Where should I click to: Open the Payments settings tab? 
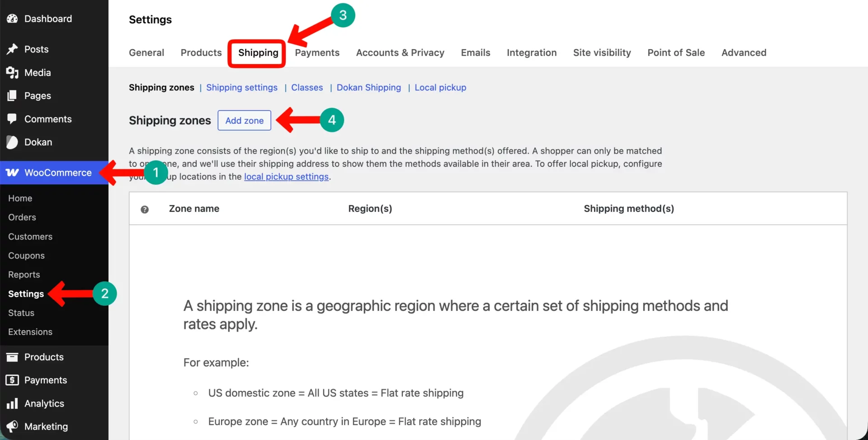click(317, 52)
